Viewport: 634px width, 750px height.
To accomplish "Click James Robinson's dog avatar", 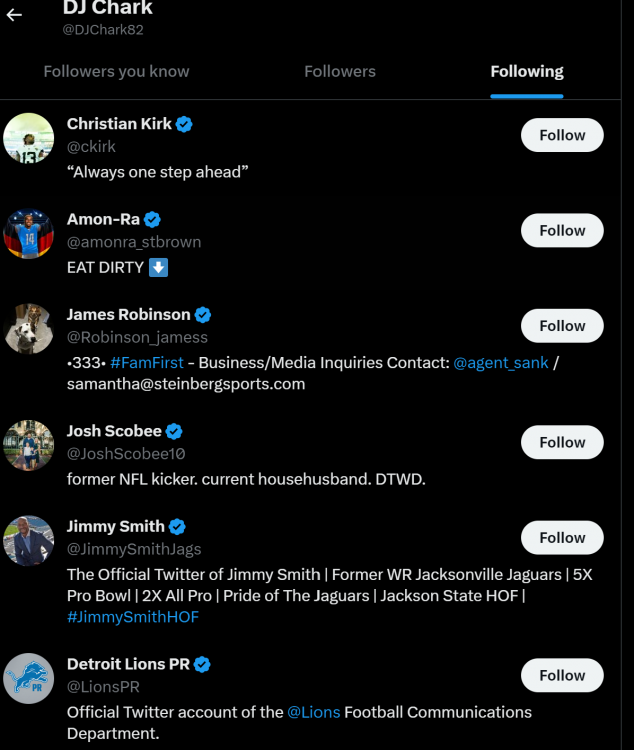I will [29, 329].
